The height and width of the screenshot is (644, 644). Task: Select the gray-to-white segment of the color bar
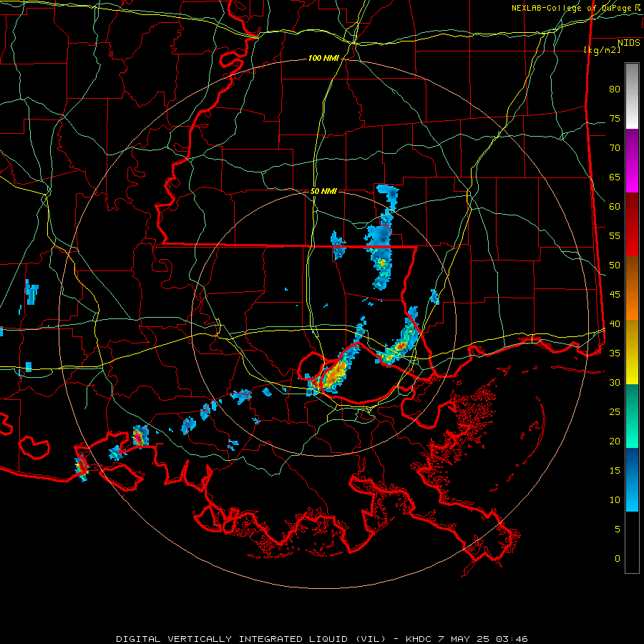click(x=632, y=96)
